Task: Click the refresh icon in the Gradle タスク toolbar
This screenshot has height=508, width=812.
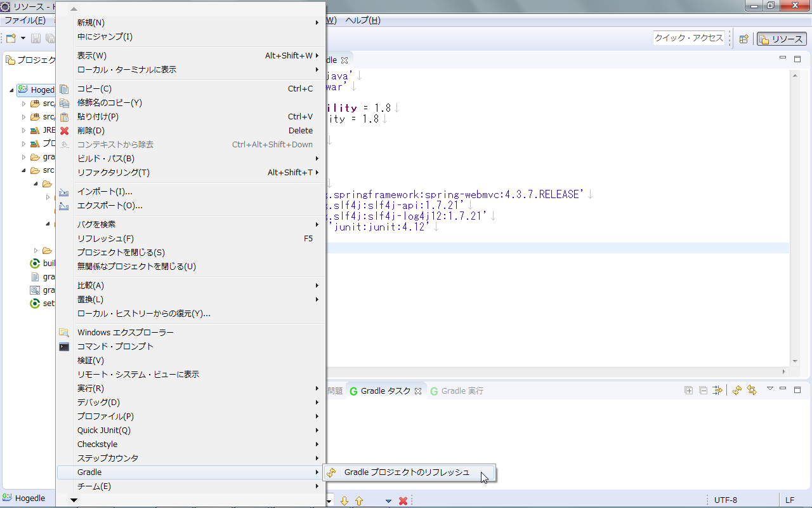Action: [737, 391]
